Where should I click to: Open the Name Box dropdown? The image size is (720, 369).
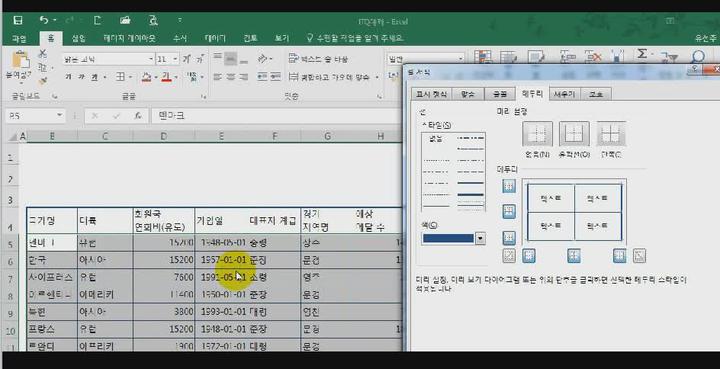click(x=60, y=116)
